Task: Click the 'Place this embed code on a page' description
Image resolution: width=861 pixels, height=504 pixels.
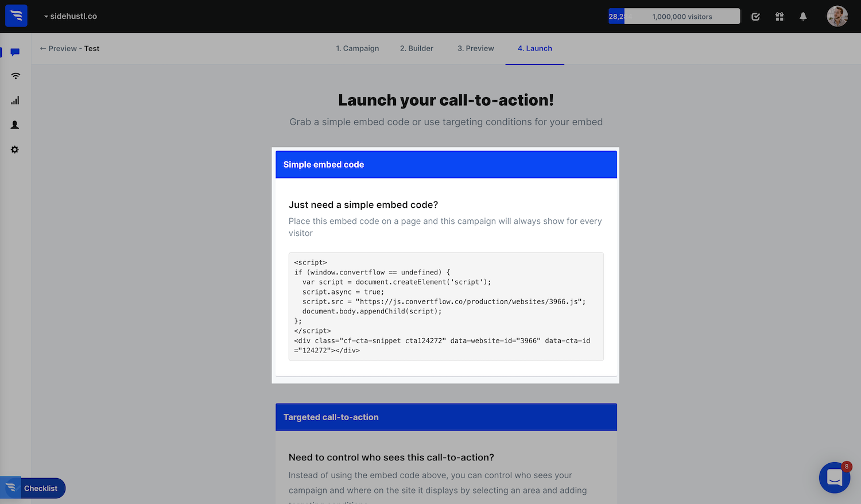Action: click(x=445, y=227)
